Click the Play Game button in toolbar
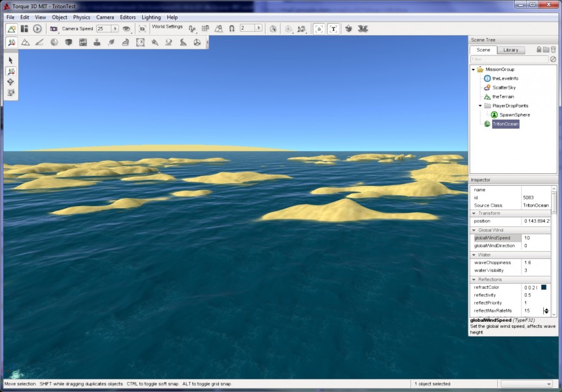Viewport: 562px width, 392px height. click(x=37, y=29)
